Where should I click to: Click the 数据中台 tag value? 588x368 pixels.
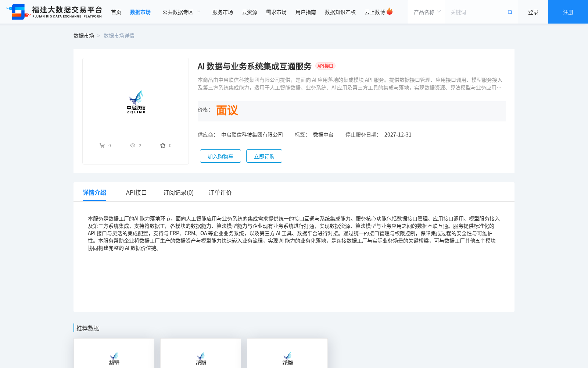[x=323, y=135]
